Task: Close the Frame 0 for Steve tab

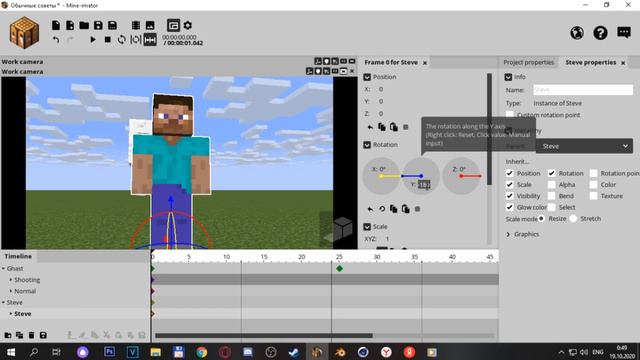Action: coord(425,63)
